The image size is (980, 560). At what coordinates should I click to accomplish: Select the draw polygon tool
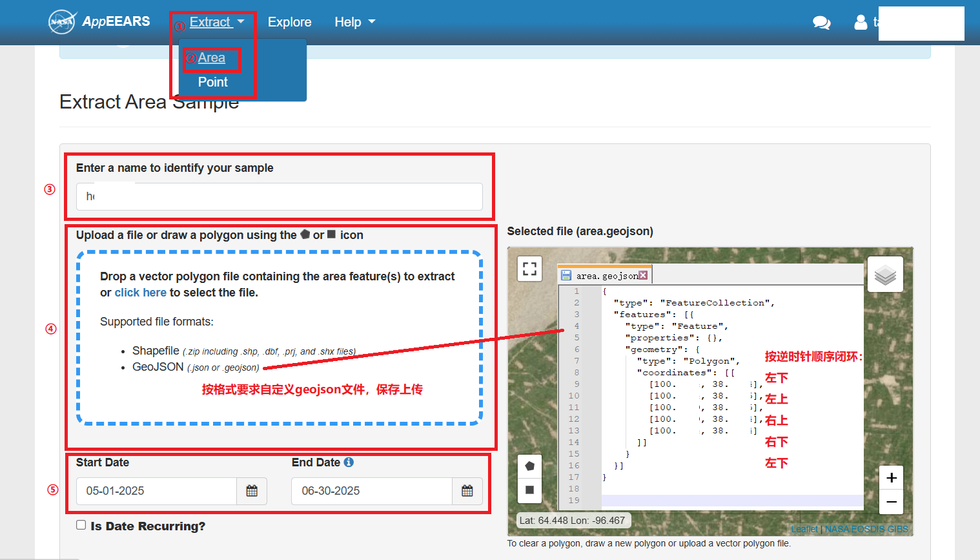coord(530,466)
